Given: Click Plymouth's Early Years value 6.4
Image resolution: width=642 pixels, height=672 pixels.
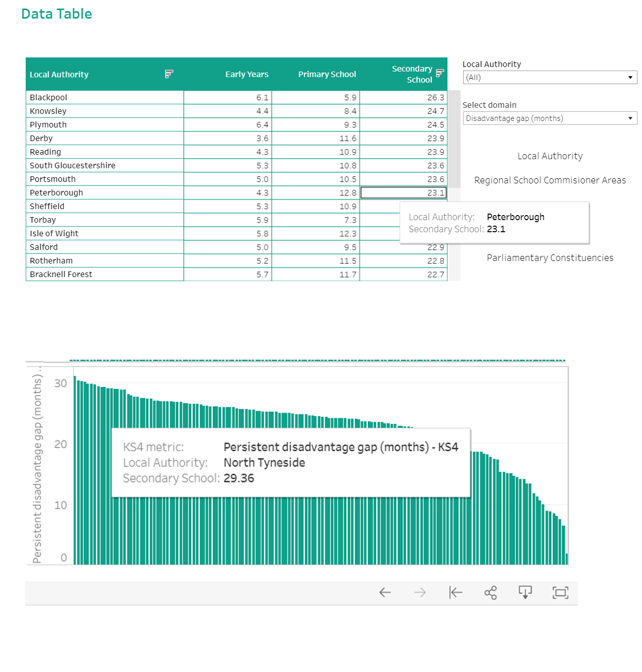Looking at the screenshot, I should click(262, 125).
